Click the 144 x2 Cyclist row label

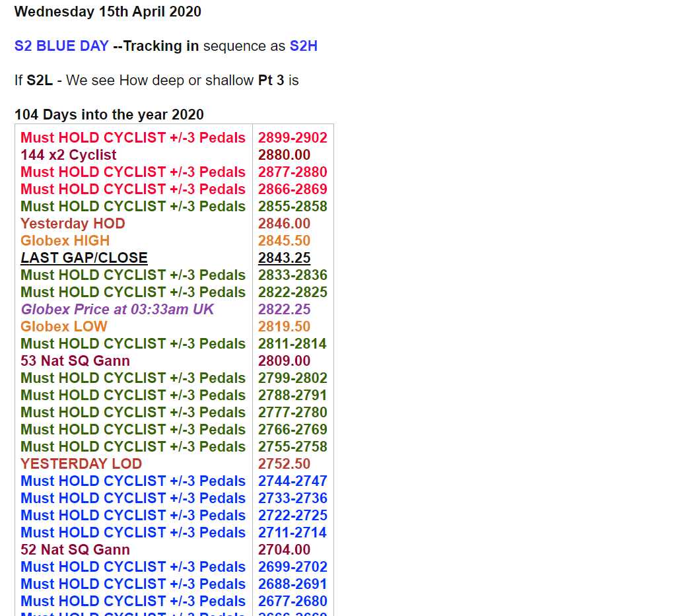(x=68, y=155)
